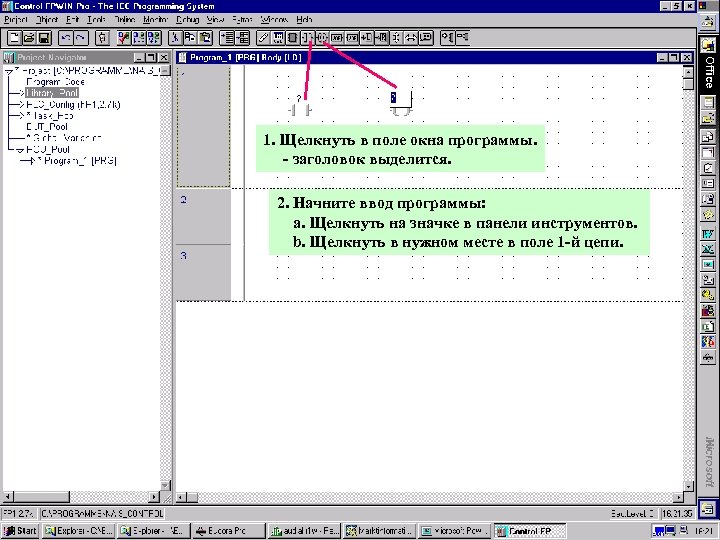
Task: Switch to Microsoft PowerPoint taskbar button
Action: (456, 531)
